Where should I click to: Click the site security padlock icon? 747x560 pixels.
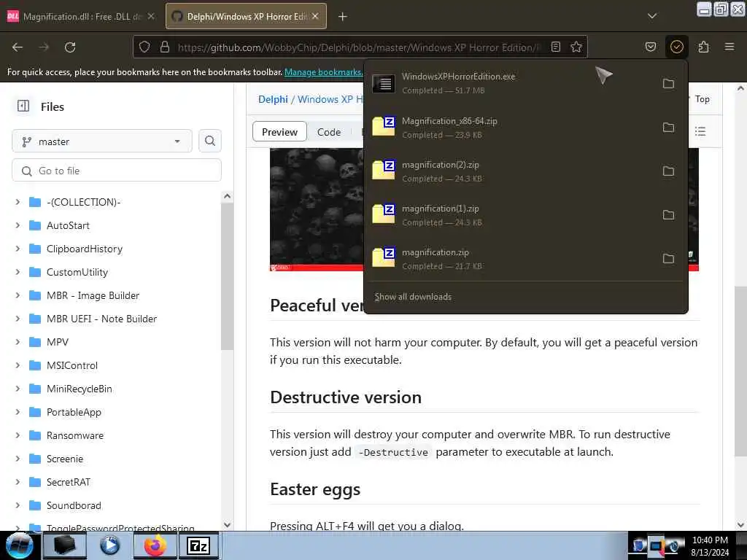(x=165, y=47)
